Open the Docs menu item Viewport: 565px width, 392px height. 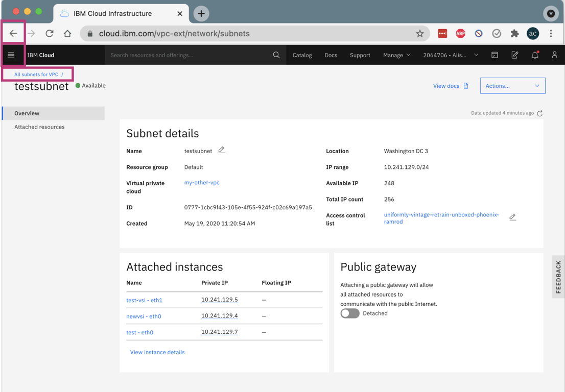(x=331, y=55)
